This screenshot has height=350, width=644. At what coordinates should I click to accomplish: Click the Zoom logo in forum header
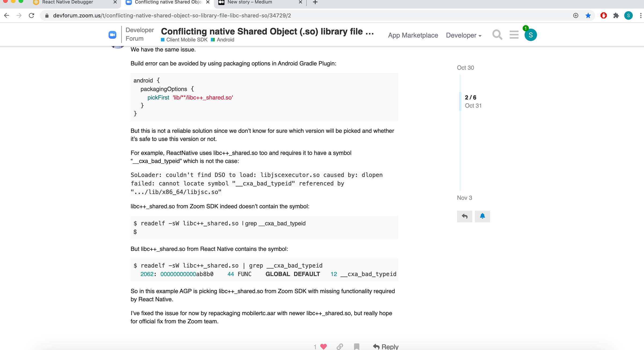coord(112,35)
